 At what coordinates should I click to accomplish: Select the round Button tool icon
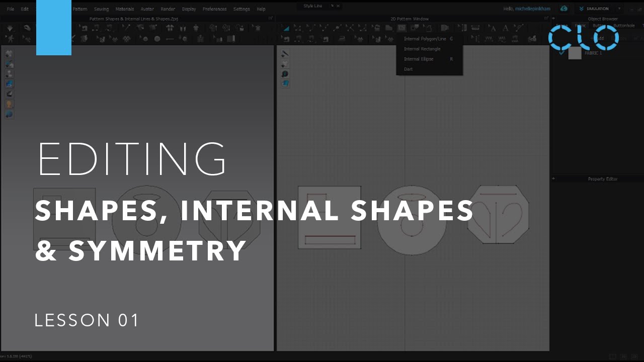[x=157, y=38]
